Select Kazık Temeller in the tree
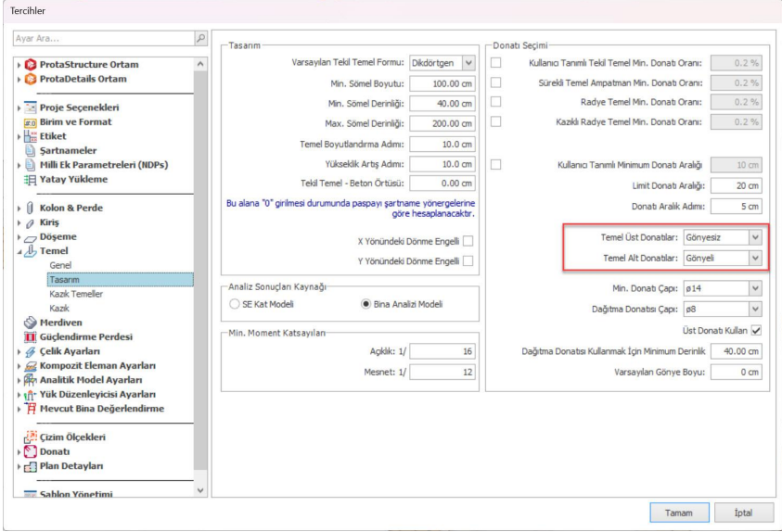Image resolution: width=782 pixels, height=532 pixels. pos(75,294)
